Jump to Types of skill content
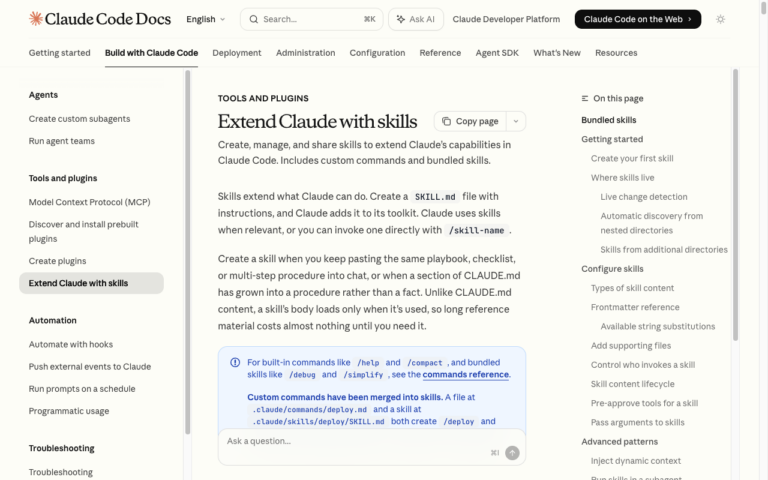 point(632,288)
